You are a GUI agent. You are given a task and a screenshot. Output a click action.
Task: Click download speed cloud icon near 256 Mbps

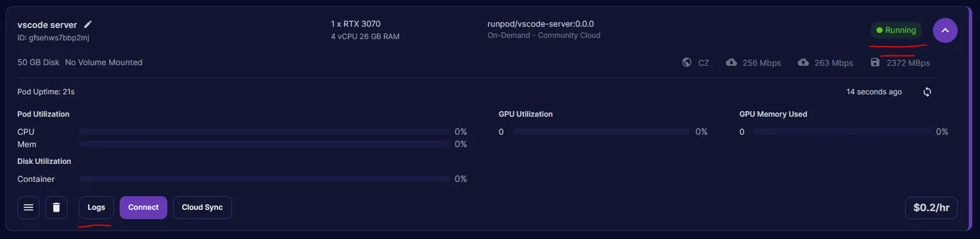[731, 62]
